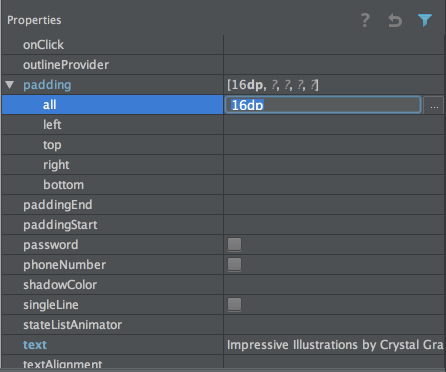Open the ellipsis browse button for padding all
Viewport: 446px width, 372px height.
(434, 105)
